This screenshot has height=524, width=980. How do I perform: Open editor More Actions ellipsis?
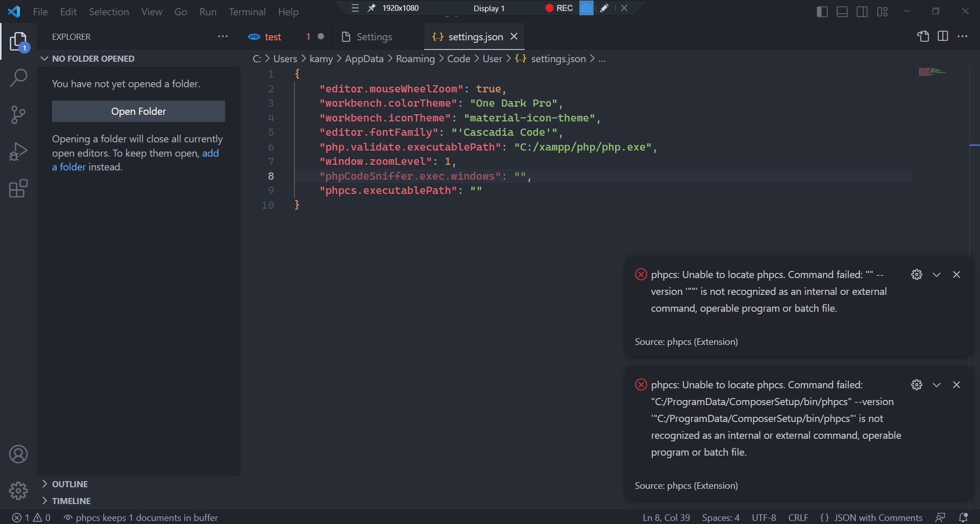[x=963, y=36]
